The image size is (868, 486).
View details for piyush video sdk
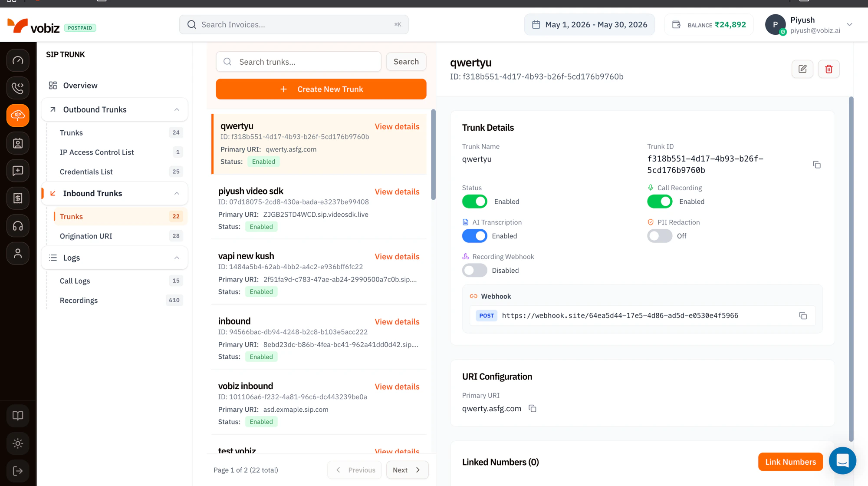[397, 192]
